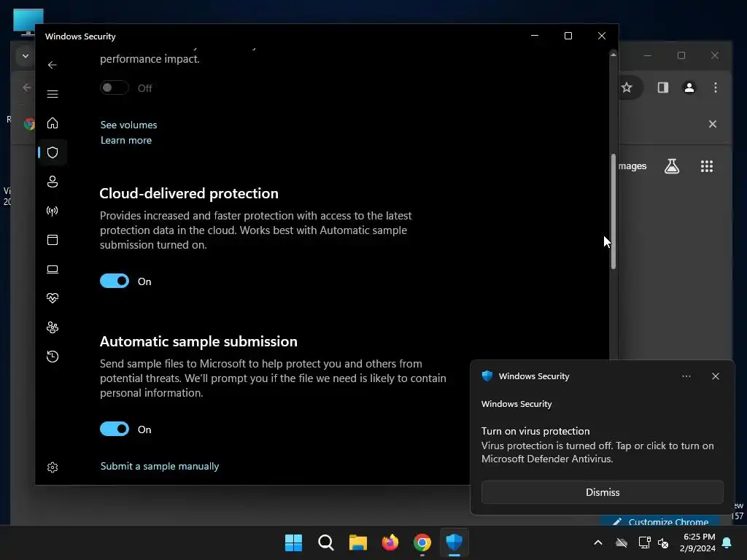Click the muted volume tray icon
Screen dimensions: 747x560
[662, 542]
